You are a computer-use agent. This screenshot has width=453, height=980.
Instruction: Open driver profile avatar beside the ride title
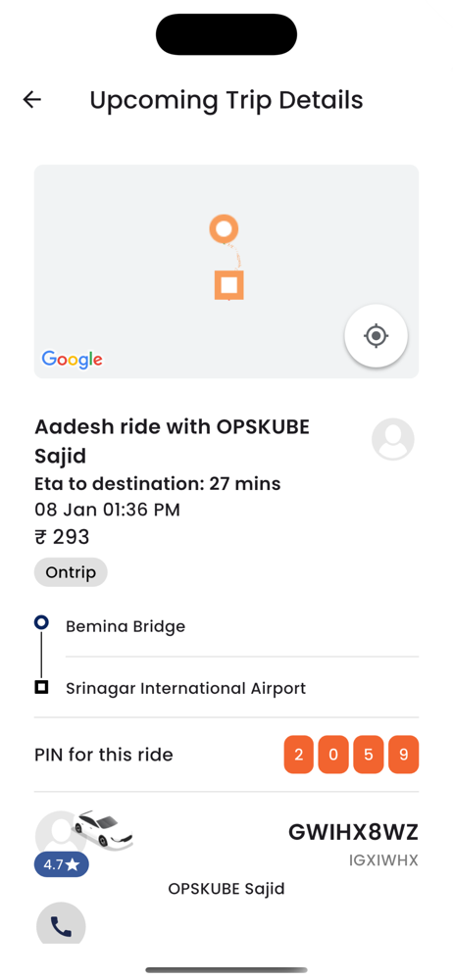click(x=393, y=439)
